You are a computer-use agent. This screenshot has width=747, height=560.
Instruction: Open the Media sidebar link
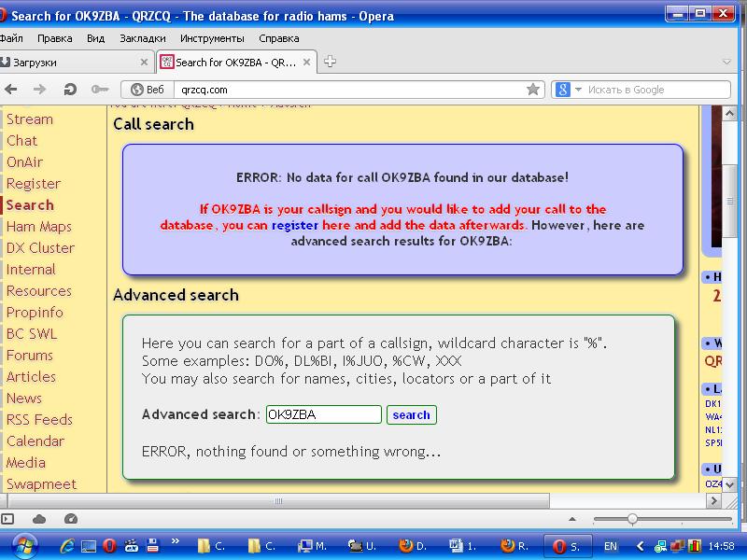(x=26, y=462)
